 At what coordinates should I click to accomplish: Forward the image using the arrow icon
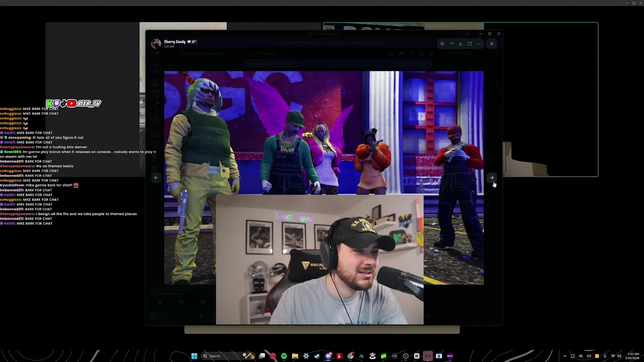pyautogui.click(x=451, y=44)
